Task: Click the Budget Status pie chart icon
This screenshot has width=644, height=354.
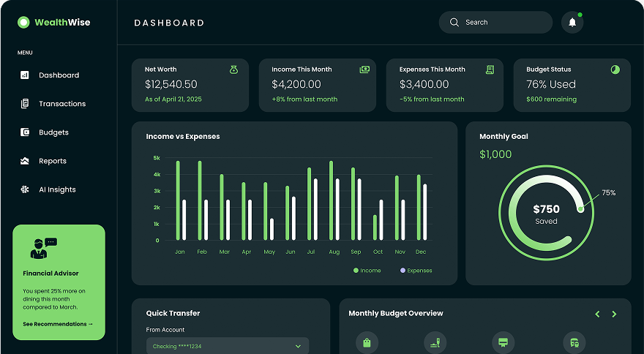Action: [615, 69]
